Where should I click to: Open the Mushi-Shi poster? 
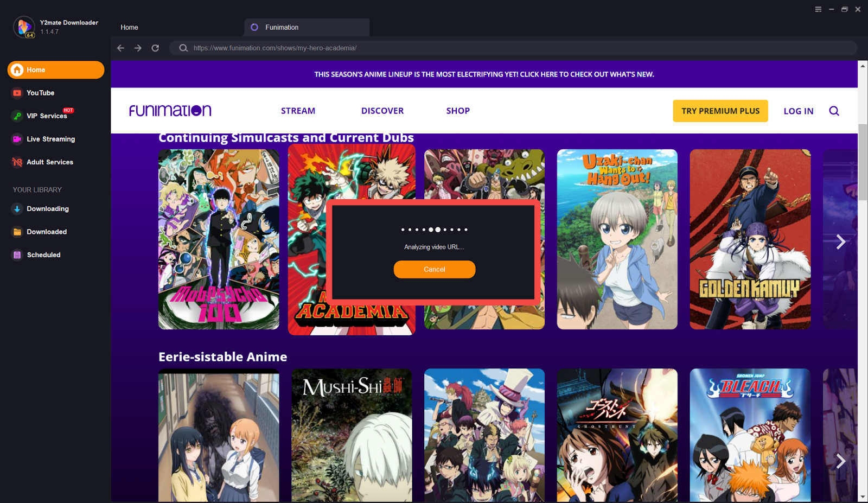coord(352,435)
